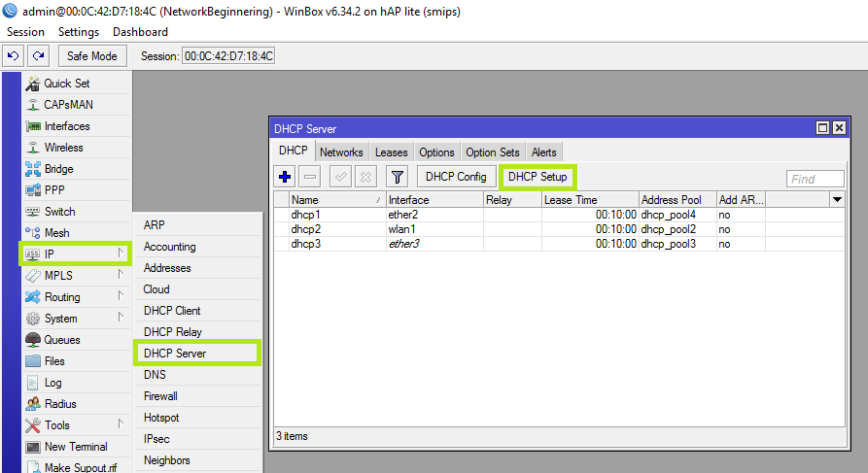This screenshot has height=473, width=868.
Task: Select the dhcp2 row
Action: point(559,229)
